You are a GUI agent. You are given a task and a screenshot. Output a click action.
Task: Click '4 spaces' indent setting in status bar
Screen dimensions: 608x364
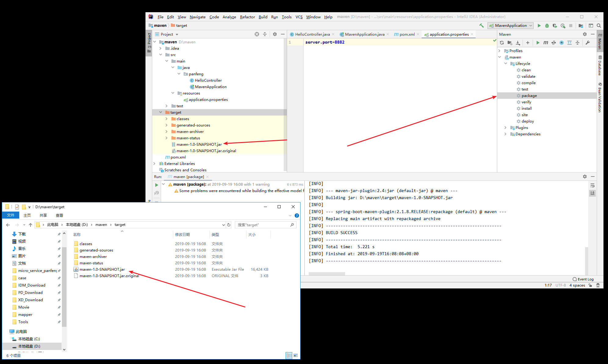tap(577, 285)
